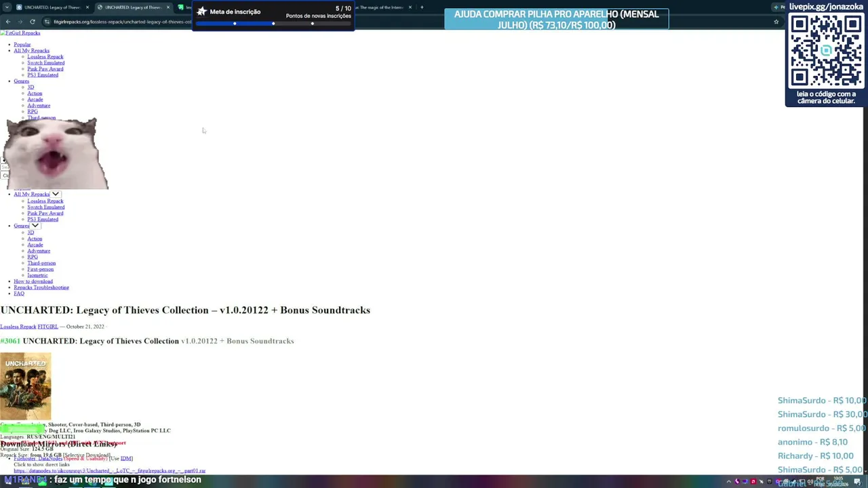Bookmark this page with the star icon
The image size is (868, 488).
776,22
